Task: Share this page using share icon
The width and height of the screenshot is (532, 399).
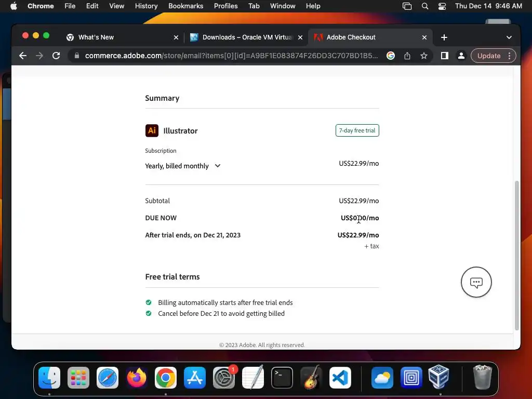Action: click(x=407, y=56)
